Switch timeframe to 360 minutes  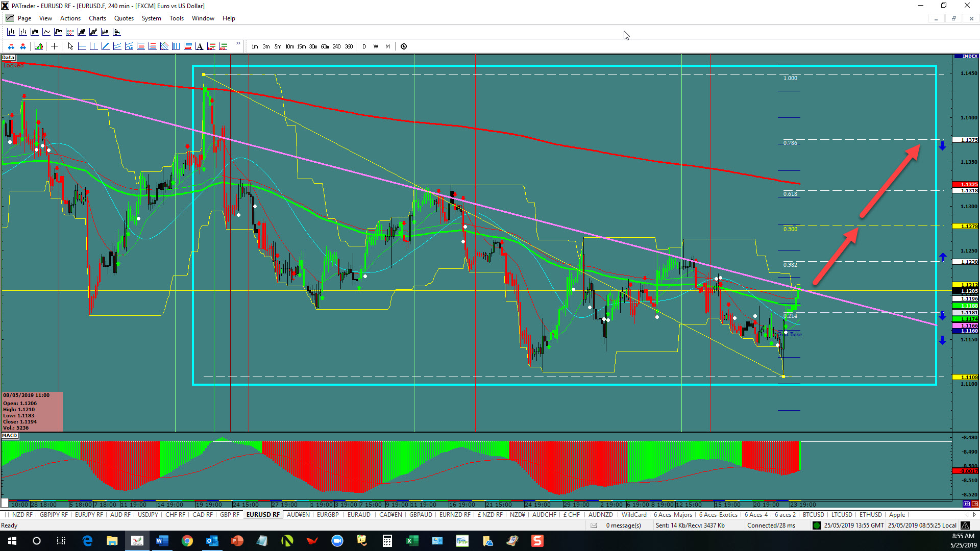click(x=349, y=46)
